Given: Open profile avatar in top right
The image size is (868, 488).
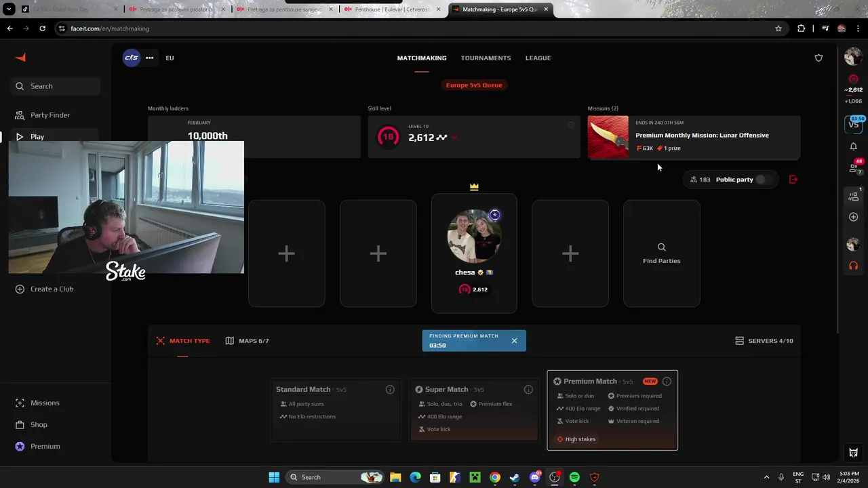Looking at the screenshot, I should click(853, 58).
